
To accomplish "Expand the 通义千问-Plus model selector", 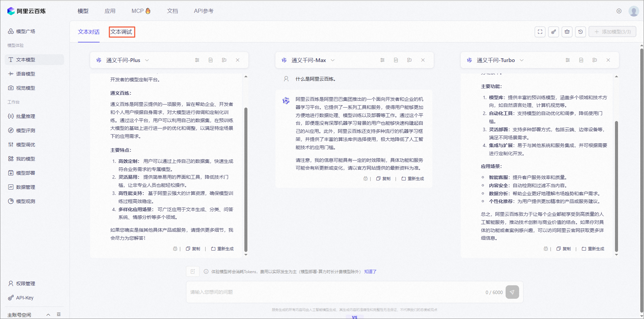I will point(147,60).
